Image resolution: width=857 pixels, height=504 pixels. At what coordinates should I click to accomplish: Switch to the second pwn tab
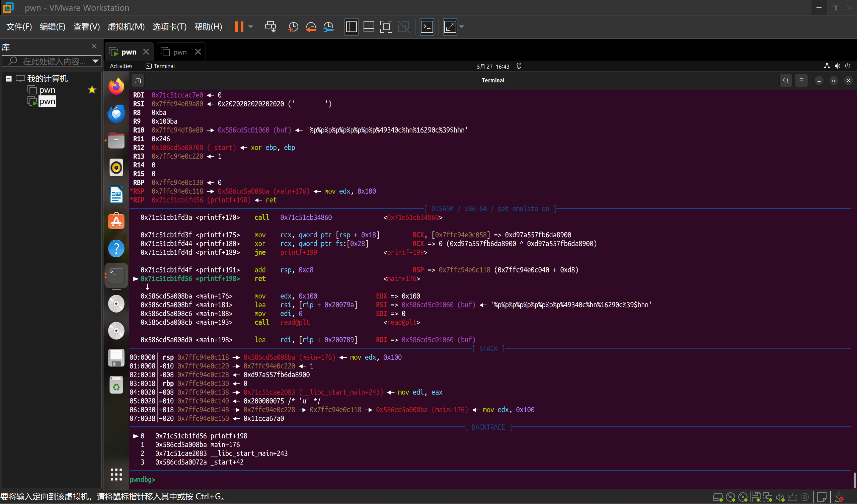click(179, 52)
